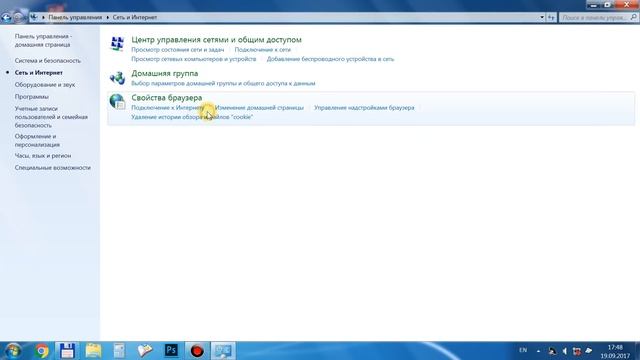Click the HomeGroup icon
The height and width of the screenshot is (360, 640).
click(x=117, y=78)
